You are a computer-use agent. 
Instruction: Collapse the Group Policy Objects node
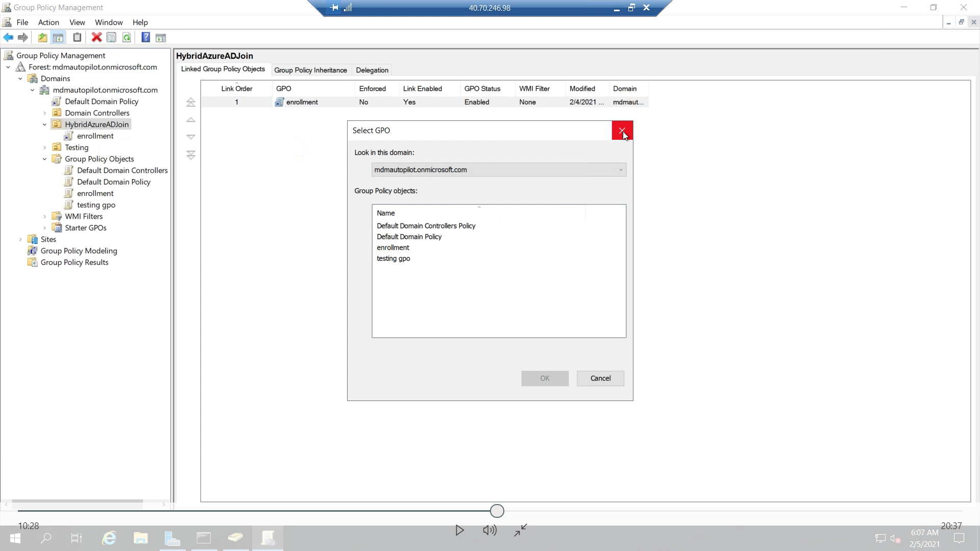(44, 159)
